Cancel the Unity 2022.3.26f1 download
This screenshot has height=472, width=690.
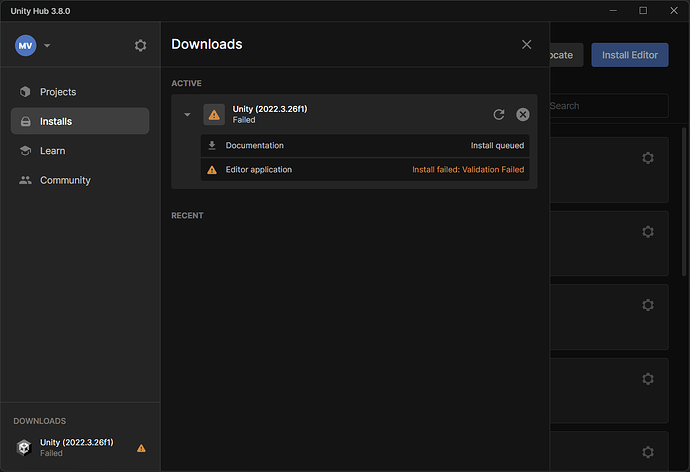click(x=522, y=114)
